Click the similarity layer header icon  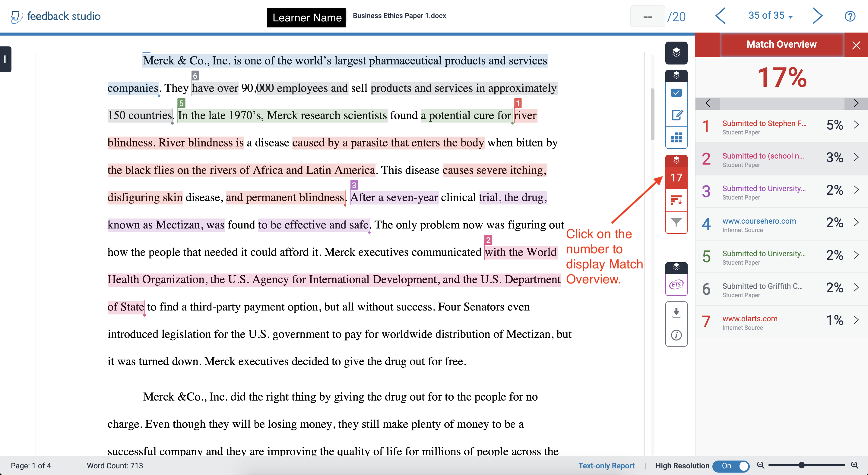[676, 160]
